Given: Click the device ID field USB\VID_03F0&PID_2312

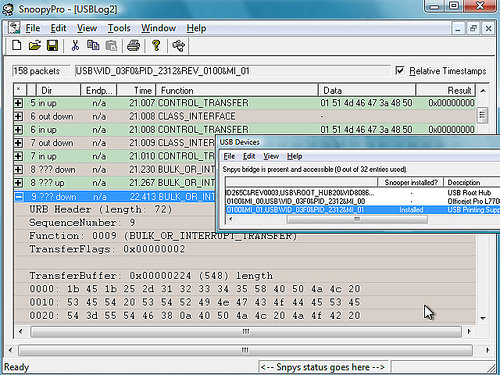Looking at the screenshot, I should [x=232, y=71].
